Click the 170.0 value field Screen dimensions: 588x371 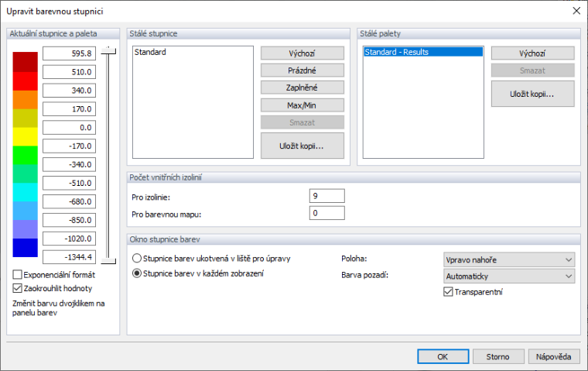tap(70, 109)
